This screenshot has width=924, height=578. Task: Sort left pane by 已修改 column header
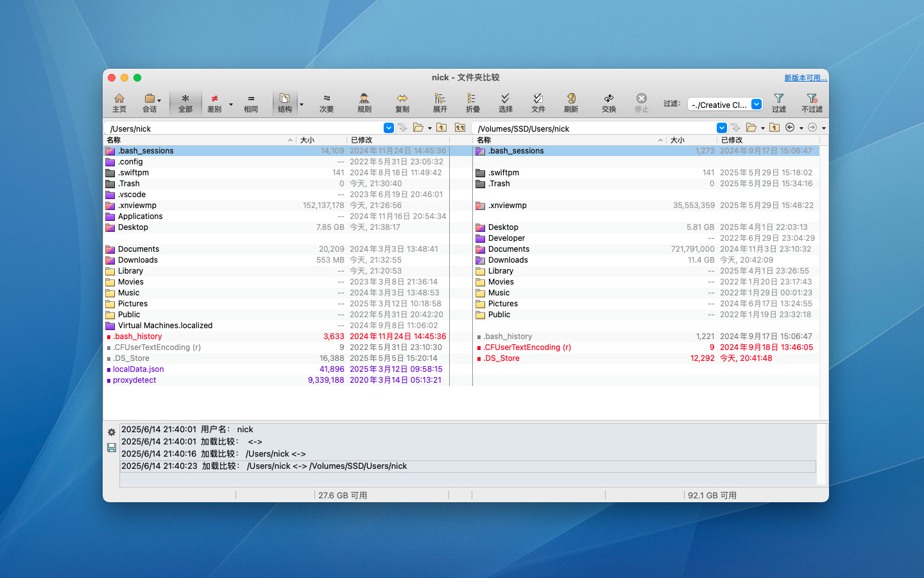coord(398,140)
